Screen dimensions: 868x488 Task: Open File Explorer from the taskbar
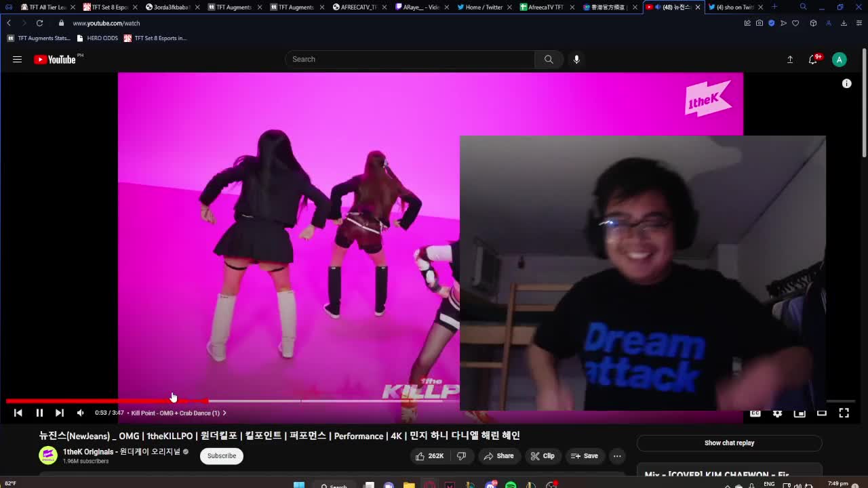tap(409, 485)
